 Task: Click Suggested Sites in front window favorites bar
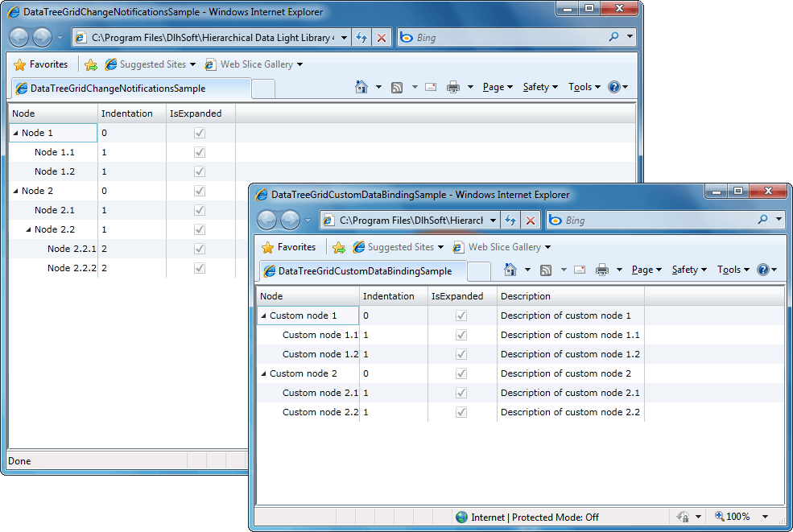[x=398, y=247]
